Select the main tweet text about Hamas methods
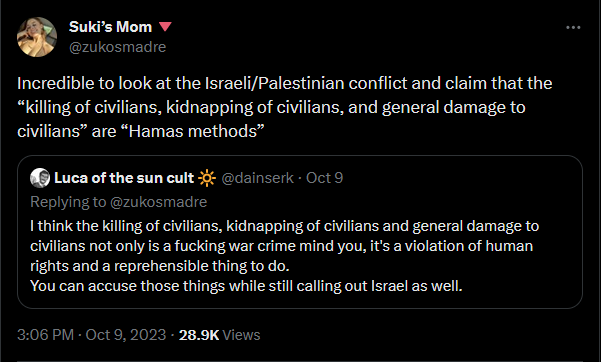 tap(284, 107)
